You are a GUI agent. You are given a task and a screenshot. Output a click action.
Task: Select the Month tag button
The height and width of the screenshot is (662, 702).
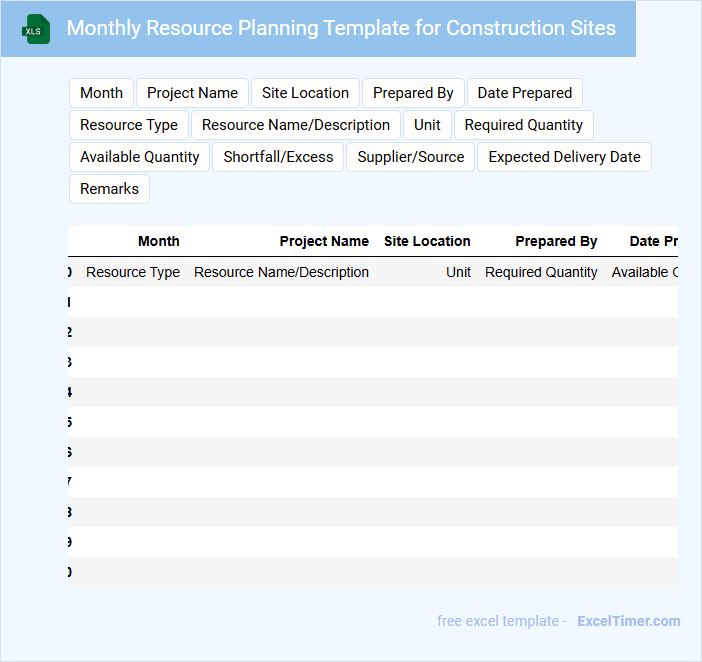coord(101,93)
